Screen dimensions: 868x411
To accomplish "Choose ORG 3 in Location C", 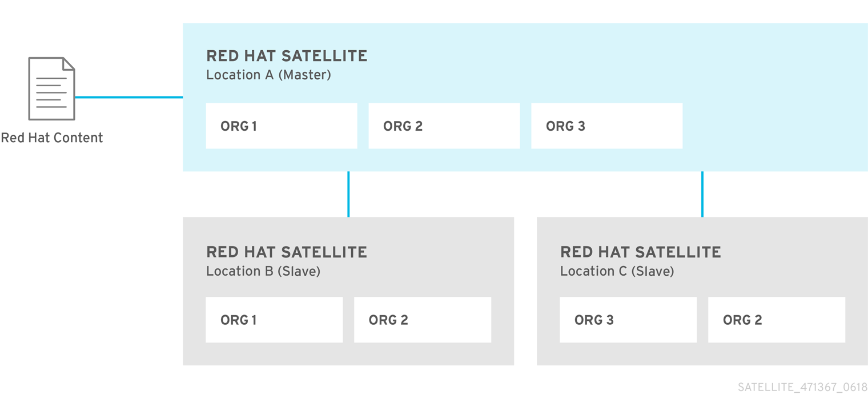I will tap(628, 320).
